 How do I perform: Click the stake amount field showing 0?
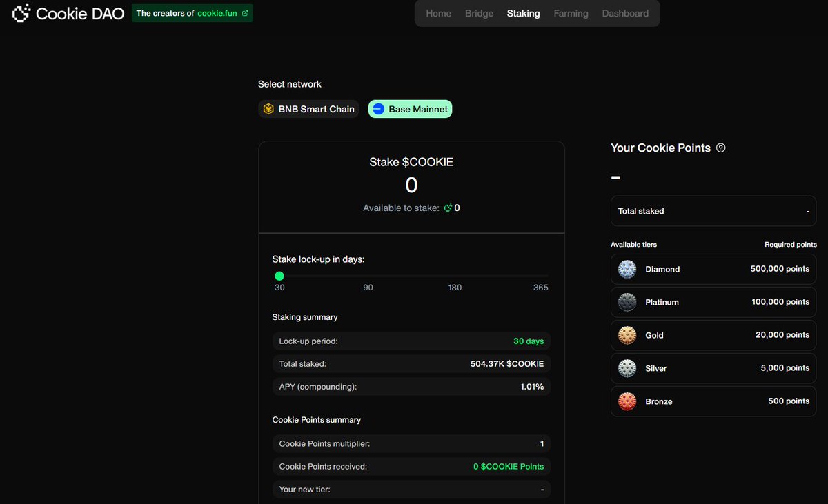(x=411, y=185)
